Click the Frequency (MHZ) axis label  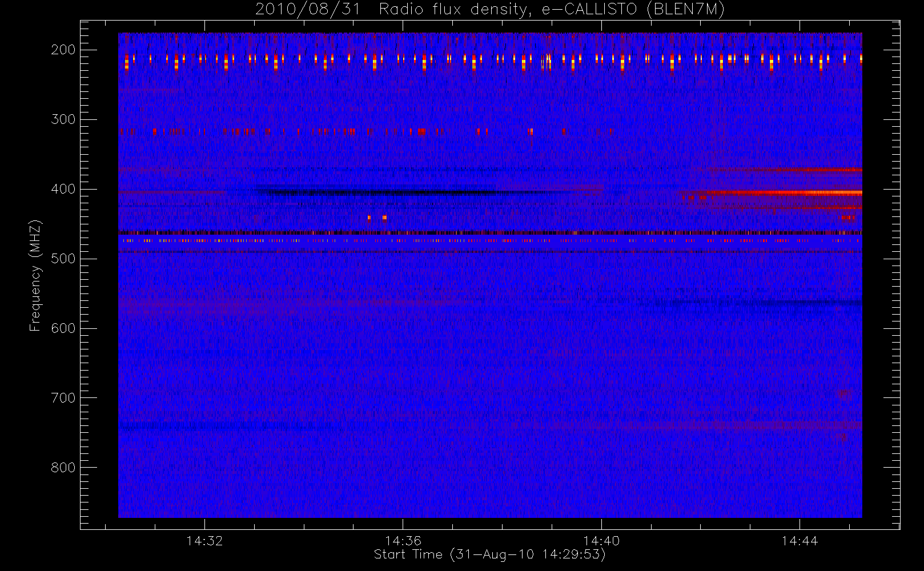pyautogui.click(x=35, y=275)
